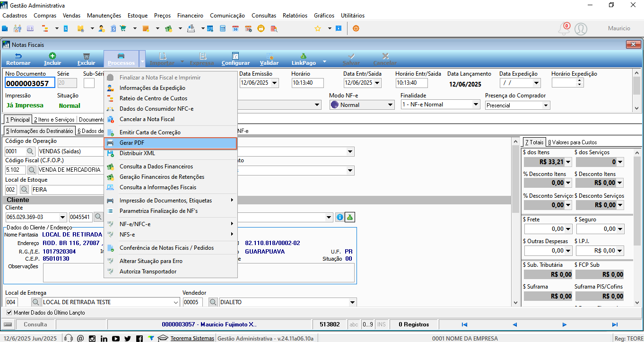Open Teorema Sistemas link

point(192,338)
